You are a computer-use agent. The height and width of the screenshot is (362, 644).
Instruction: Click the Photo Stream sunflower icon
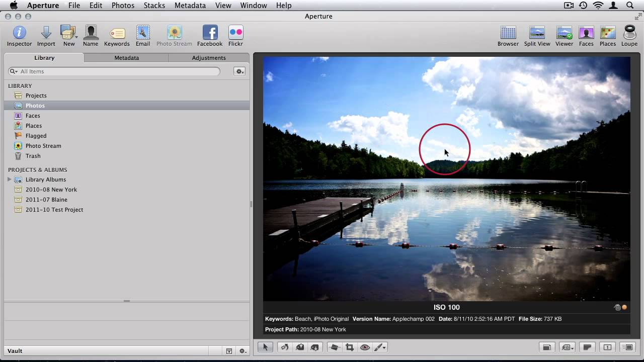coord(174,33)
